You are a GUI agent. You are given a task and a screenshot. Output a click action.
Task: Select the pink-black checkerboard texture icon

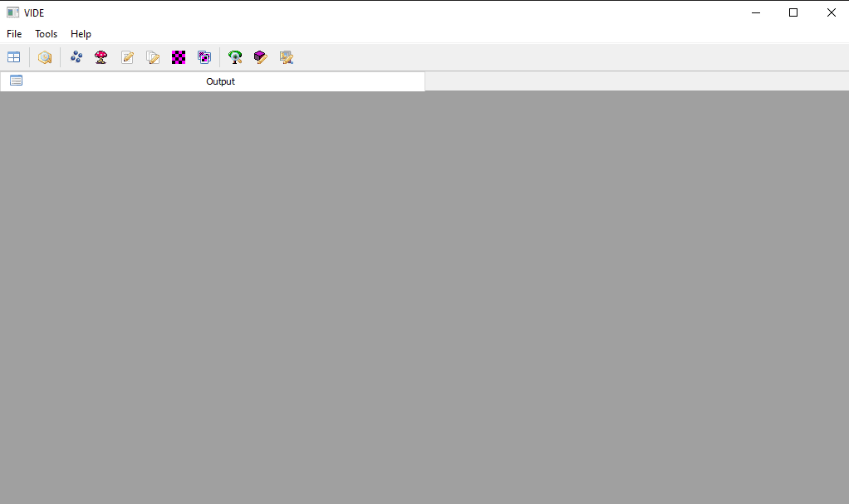coord(179,56)
